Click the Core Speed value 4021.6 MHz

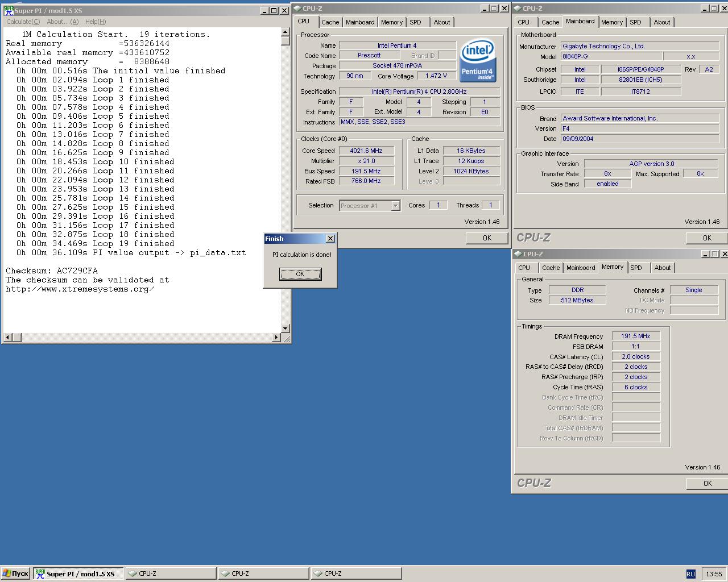coord(366,151)
